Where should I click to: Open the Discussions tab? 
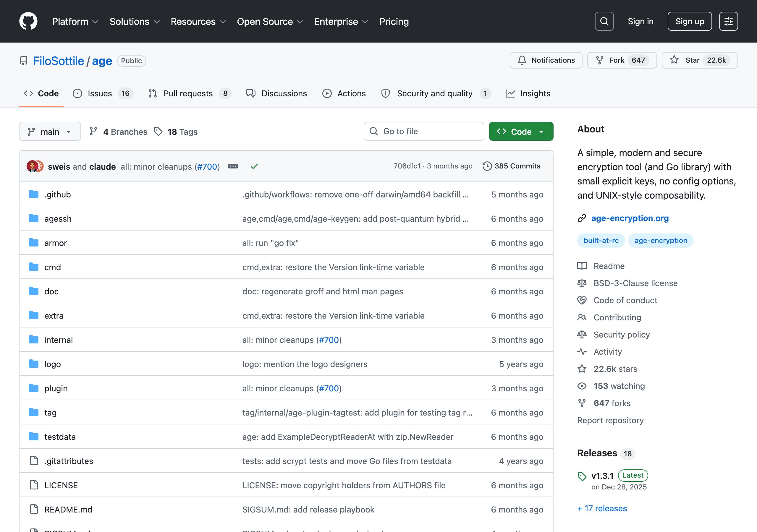[x=276, y=94]
